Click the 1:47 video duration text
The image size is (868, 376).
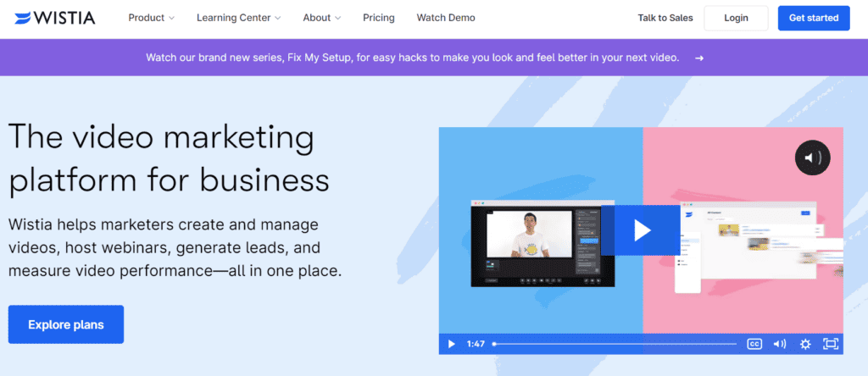pos(476,344)
